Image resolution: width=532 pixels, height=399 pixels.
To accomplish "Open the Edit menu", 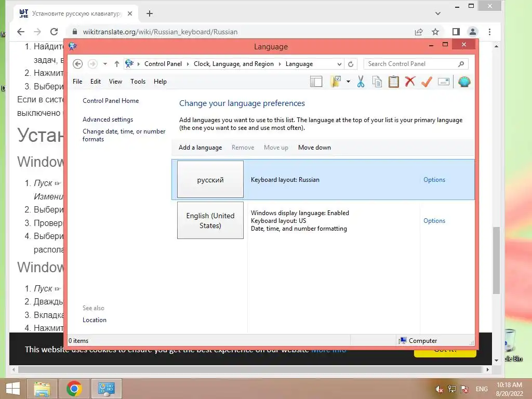I will (96, 82).
